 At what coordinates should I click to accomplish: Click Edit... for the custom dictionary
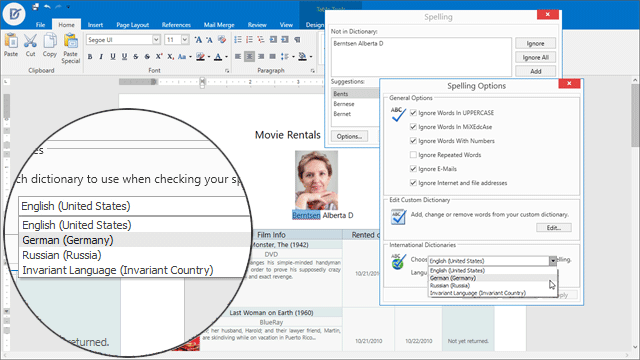[x=553, y=228]
